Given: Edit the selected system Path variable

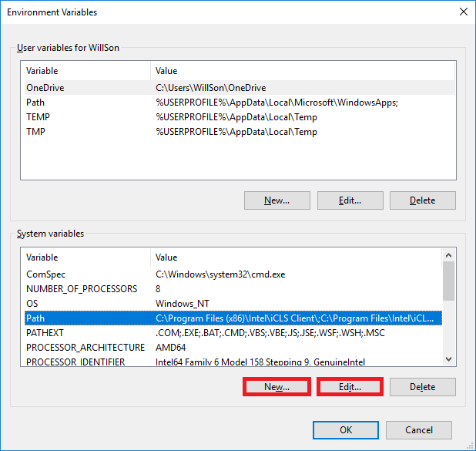Looking at the screenshot, I should tap(350, 386).
